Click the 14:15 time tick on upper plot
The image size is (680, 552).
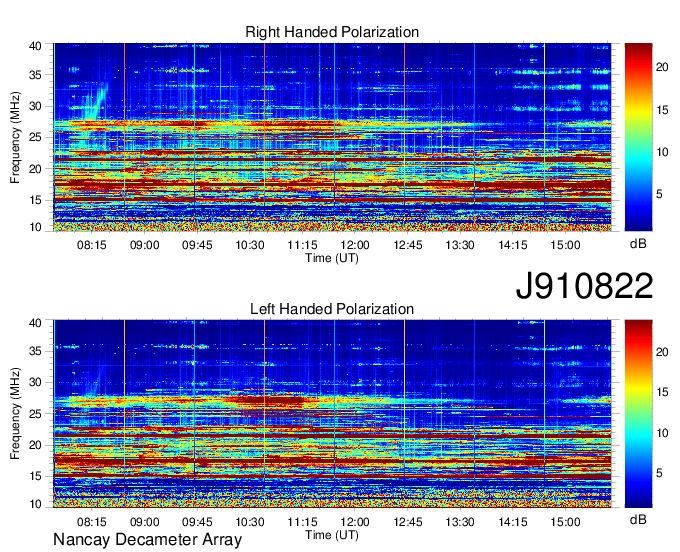coord(513,245)
